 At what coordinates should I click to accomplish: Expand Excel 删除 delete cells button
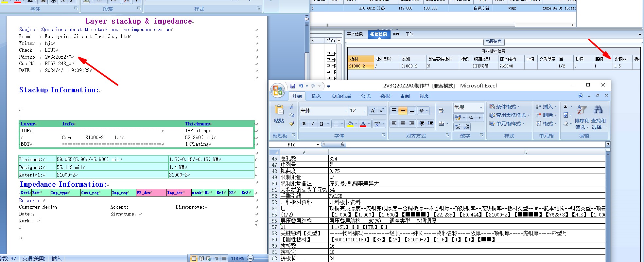pyautogui.click(x=546, y=115)
